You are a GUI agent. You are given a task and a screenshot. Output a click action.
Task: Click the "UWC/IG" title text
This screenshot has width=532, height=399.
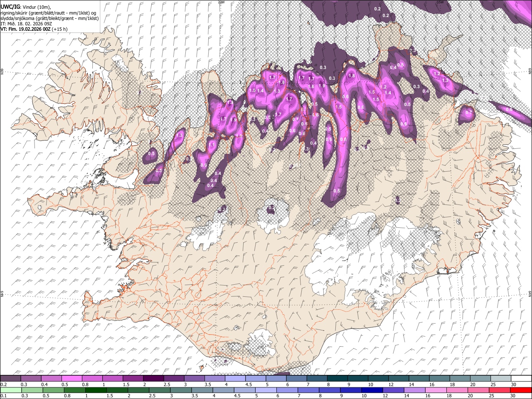coord(10,7)
